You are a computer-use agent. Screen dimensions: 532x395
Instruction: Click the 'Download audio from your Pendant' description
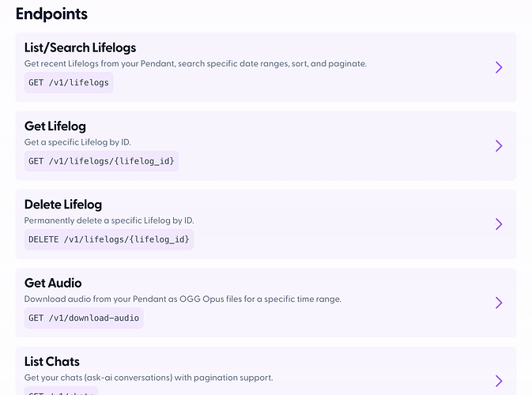[183, 299]
